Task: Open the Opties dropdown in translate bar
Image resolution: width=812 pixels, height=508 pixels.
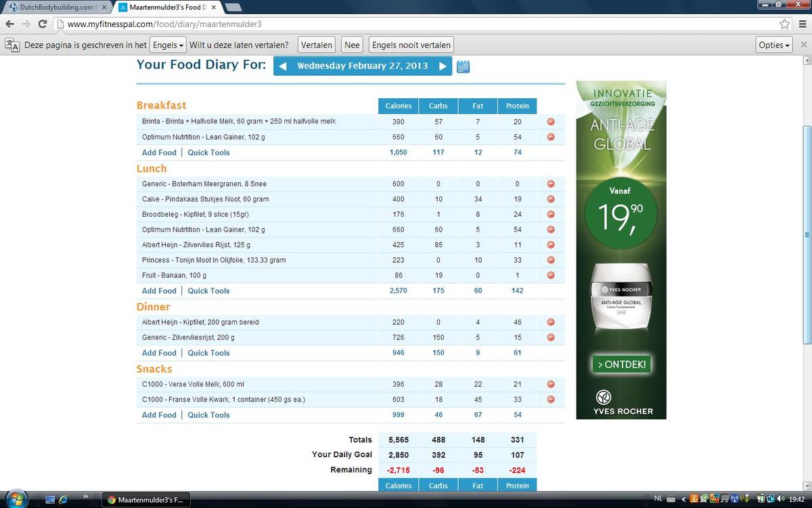Action: (x=774, y=45)
